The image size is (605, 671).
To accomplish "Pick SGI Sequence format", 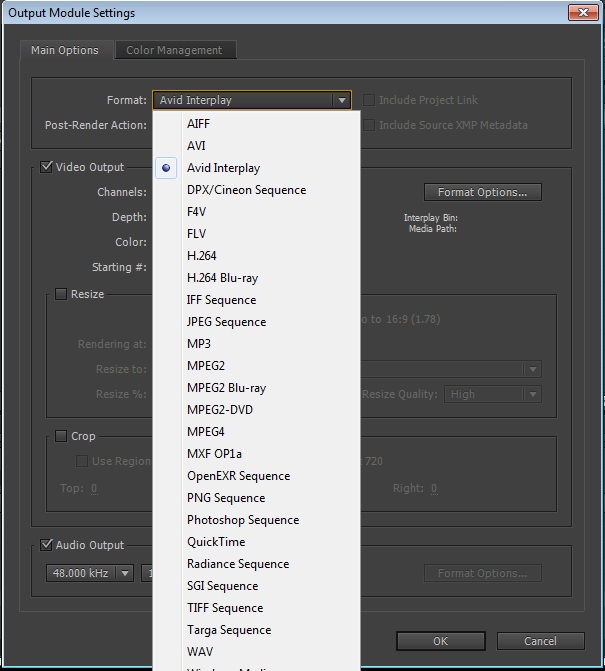I will pyautogui.click(x=256, y=586).
